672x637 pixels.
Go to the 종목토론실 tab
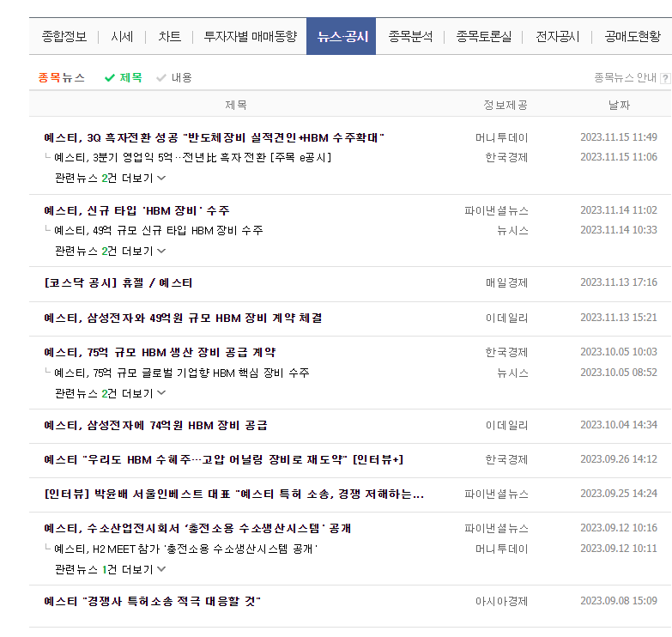[x=484, y=36]
